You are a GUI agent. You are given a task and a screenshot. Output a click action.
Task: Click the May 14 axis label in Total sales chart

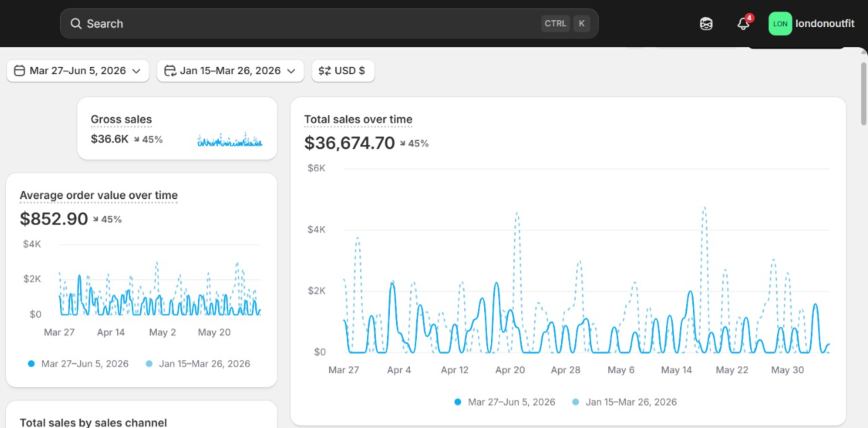pyautogui.click(x=676, y=370)
